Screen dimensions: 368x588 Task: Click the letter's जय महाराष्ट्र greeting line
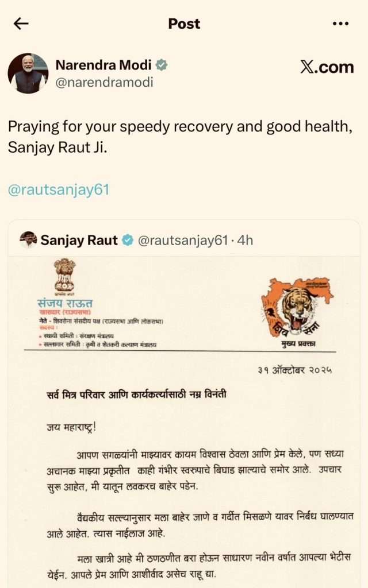[x=71, y=427]
